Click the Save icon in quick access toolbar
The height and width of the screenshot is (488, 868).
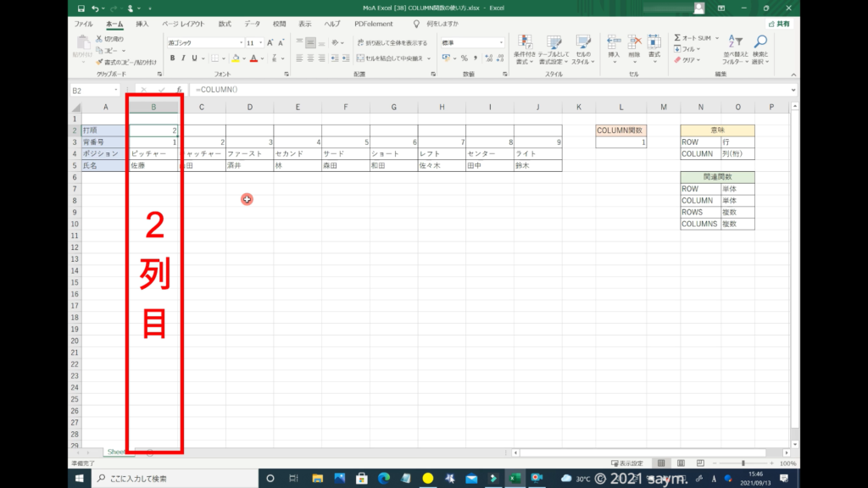[79, 8]
